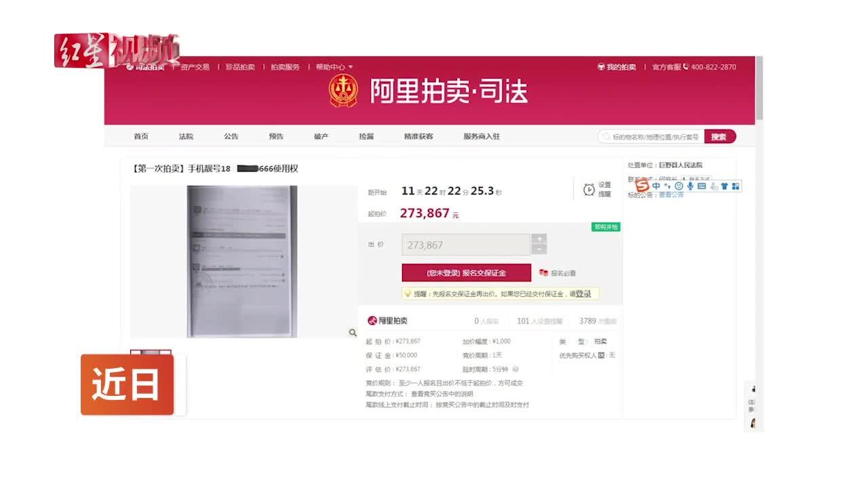The width and height of the screenshot is (868, 488).
Task: Click the 设置提醒 alarm clock icon
Action: coord(589,189)
